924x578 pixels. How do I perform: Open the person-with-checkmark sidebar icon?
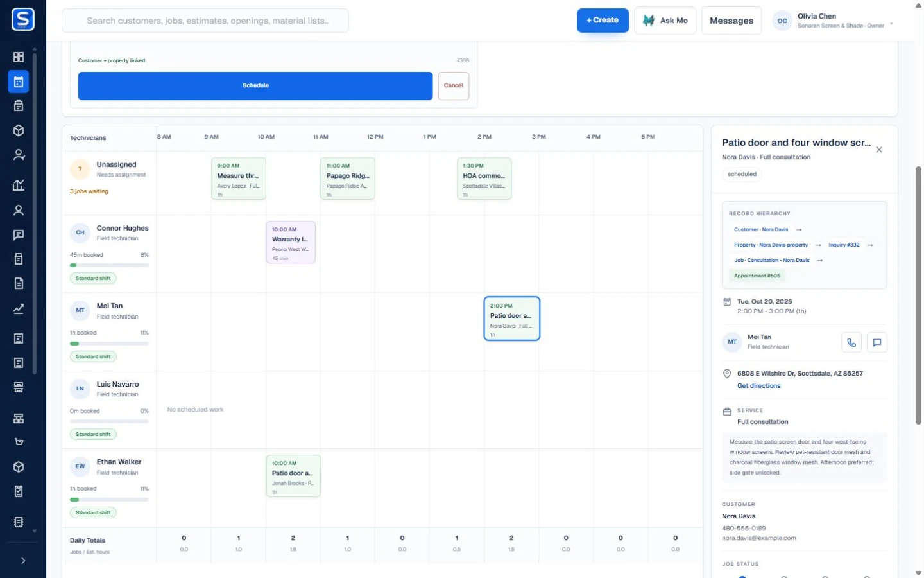(19, 155)
